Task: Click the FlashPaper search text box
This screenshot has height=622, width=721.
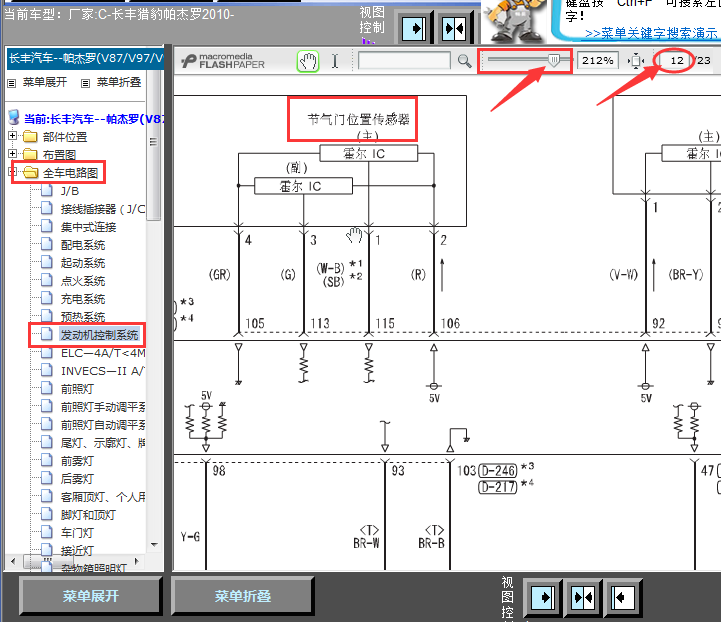Action: click(x=404, y=61)
